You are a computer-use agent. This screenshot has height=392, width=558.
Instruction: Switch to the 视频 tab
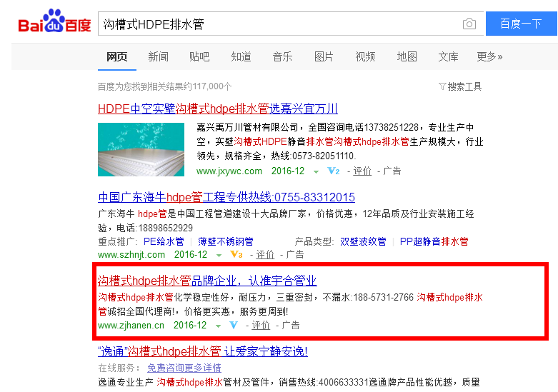point(365,56)
